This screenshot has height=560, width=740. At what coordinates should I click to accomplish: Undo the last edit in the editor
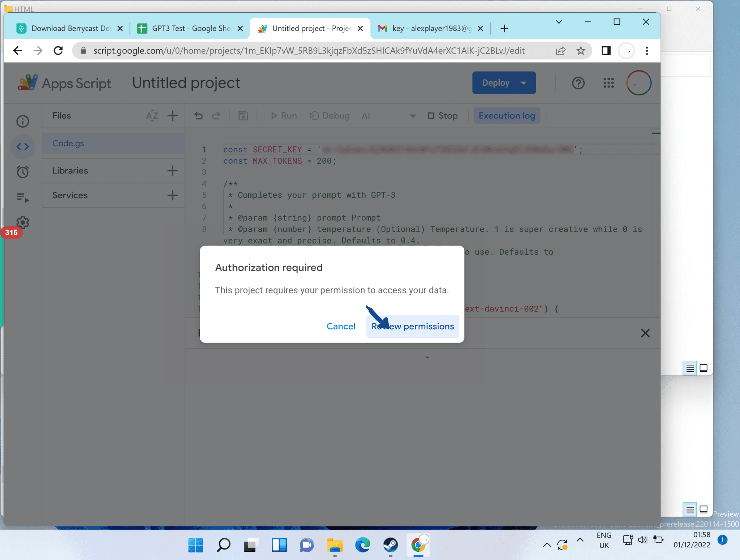198,116
